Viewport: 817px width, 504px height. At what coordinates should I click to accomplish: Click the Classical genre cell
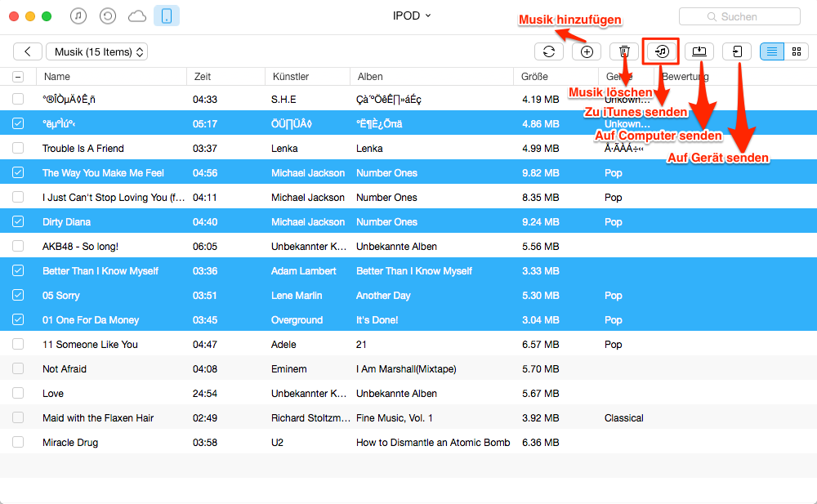pyautogui.click(x=623, y=418)
